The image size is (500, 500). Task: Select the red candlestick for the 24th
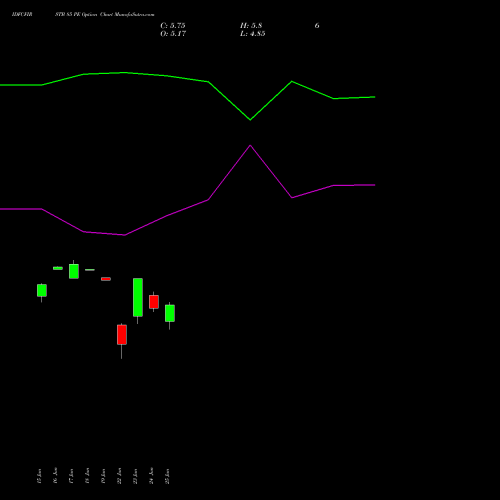(x=154, y=302)
